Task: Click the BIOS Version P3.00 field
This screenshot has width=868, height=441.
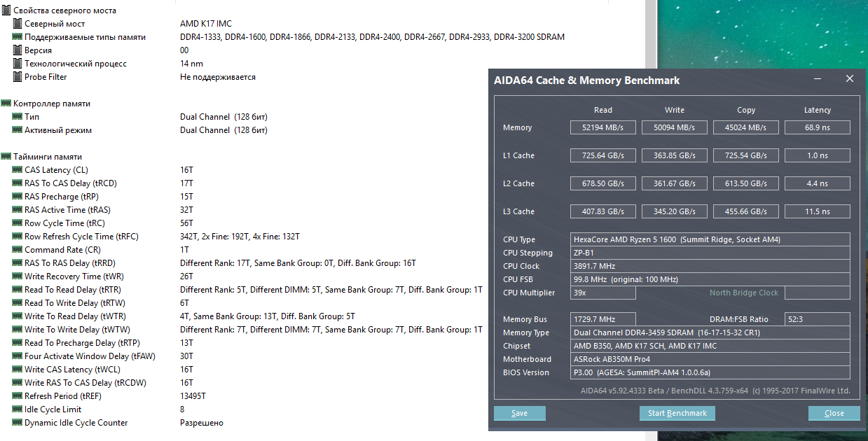Action: click(710, 372)
